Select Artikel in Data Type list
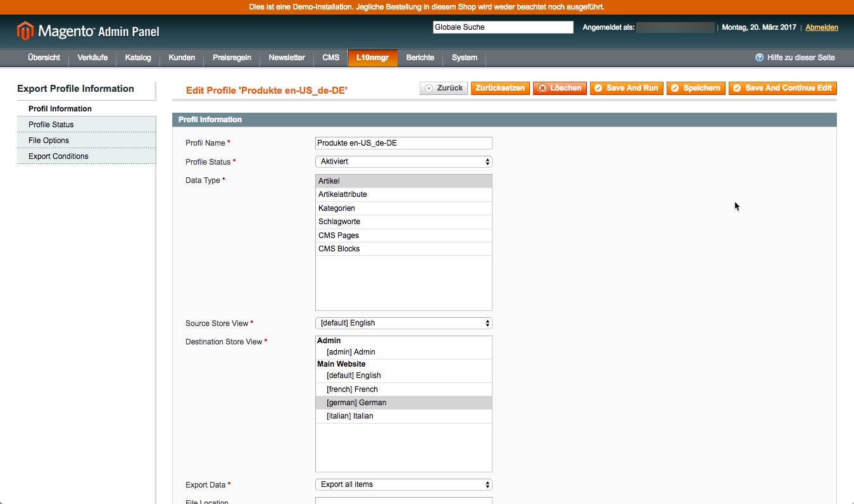Viewport: 854px width, 504px height. click(404, 181)
